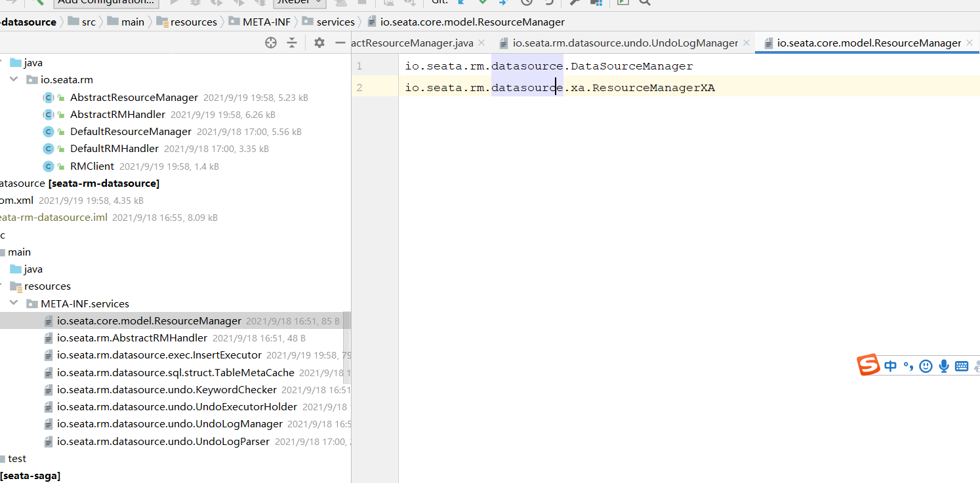
Task: Select io.seata.rm.datasource.undo.UndoExecutorHolder file
Action: 177,406
